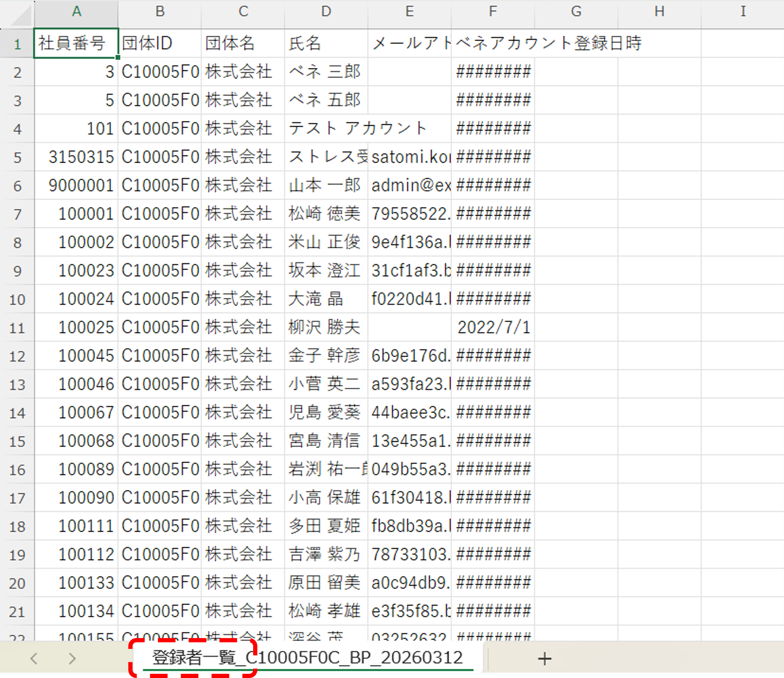This screenshot has width=784, height=678.
Task: Click column H header
Action: (x=660, y=12)
